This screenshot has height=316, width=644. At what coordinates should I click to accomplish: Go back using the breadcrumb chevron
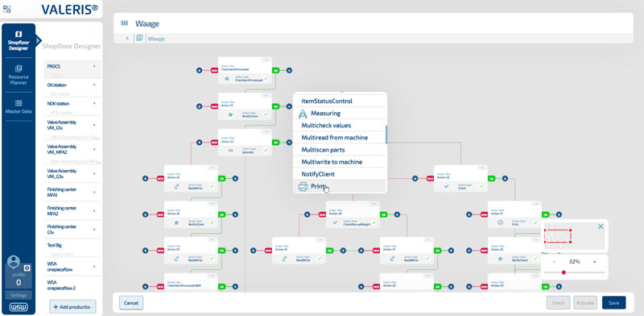(x=127, y=38)
